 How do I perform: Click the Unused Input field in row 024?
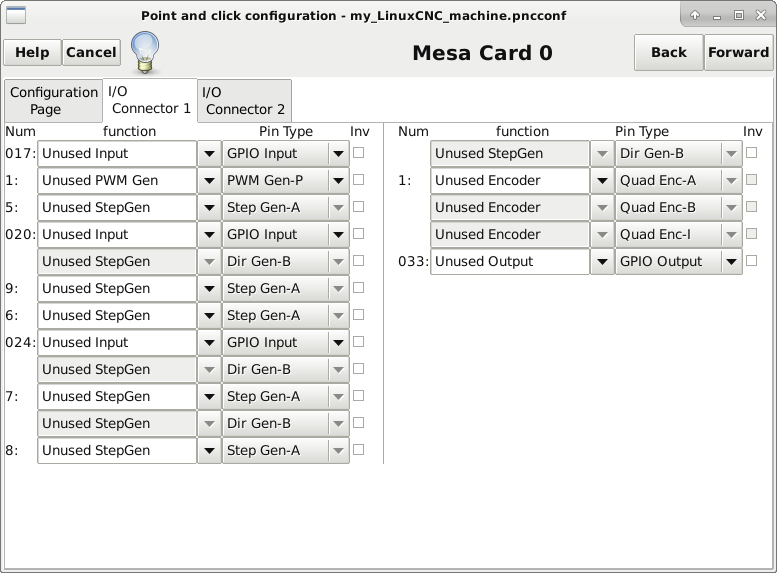click(117, 343)
